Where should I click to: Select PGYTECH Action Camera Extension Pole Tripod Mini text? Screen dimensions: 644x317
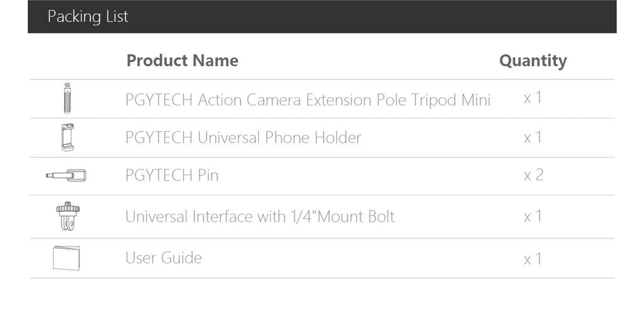308,100
